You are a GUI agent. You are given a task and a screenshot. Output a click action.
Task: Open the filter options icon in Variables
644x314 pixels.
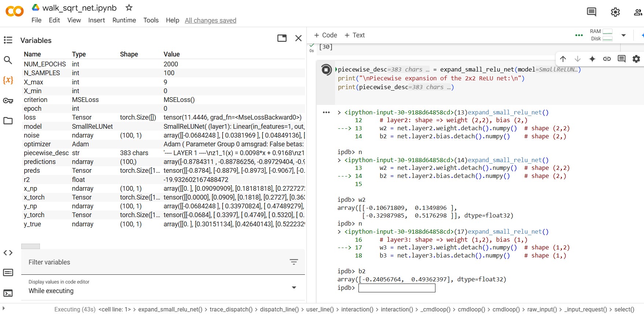294,262
